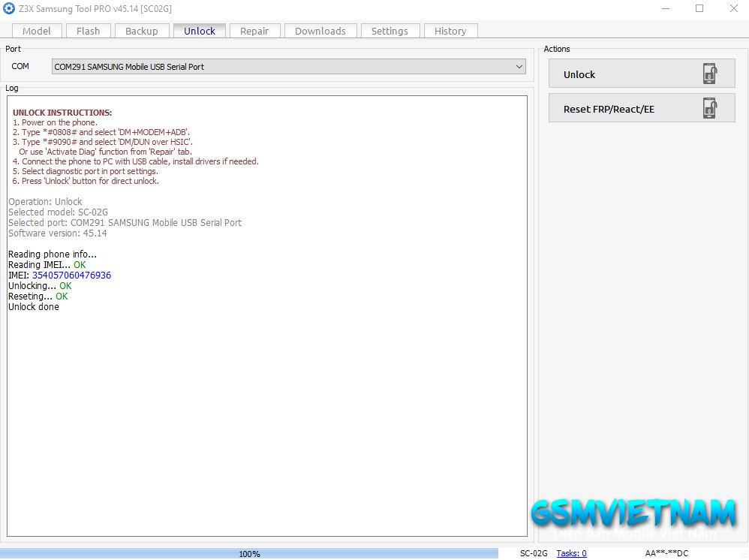Click "Press 'Unlock' button" instruction line
749x560 pixels.
86,181
